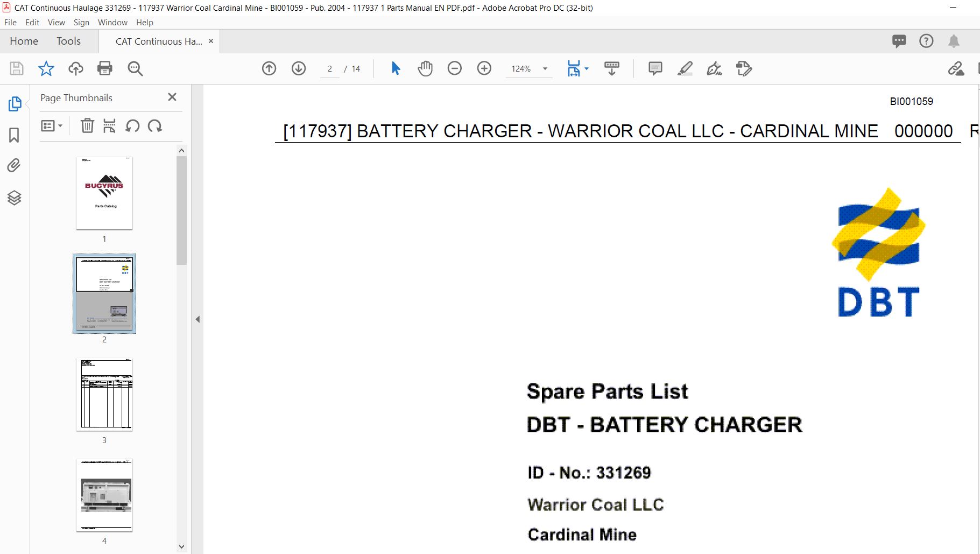Zoom in with the plus button
The width and height of the screenshot is (980, 554).
pyautogui.click(x=484, y=68)
